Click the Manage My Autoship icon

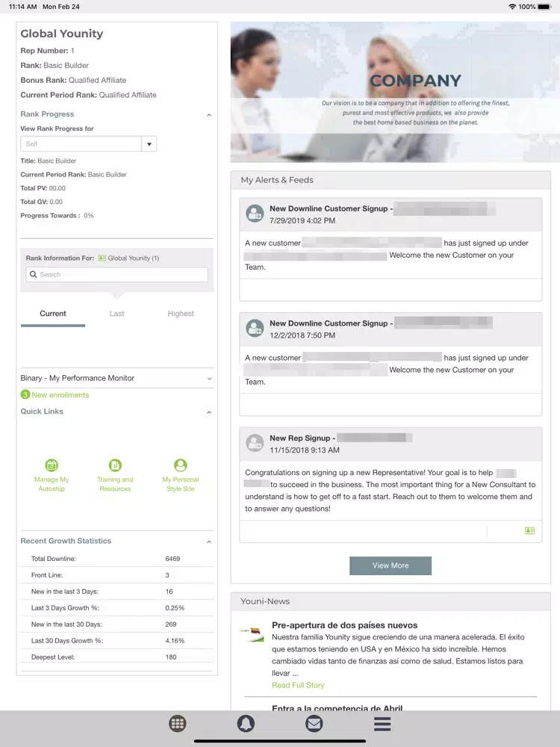click(52, 465)
